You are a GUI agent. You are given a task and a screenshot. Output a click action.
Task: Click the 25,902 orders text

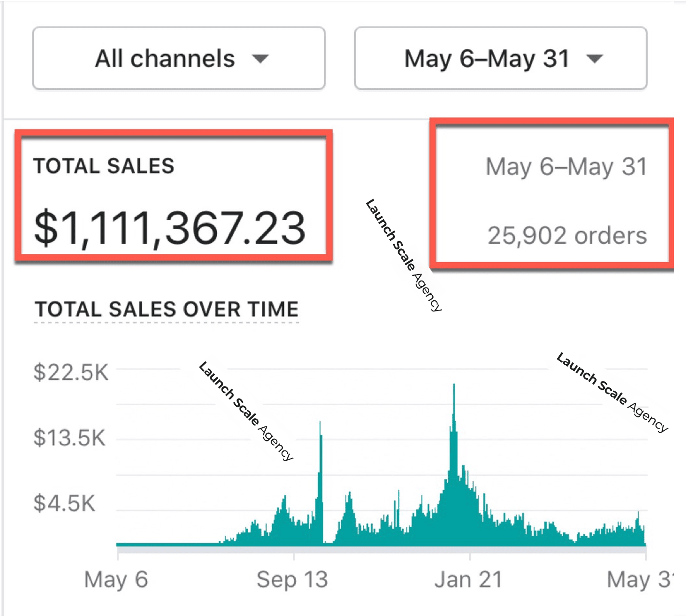tap(567, 236)
